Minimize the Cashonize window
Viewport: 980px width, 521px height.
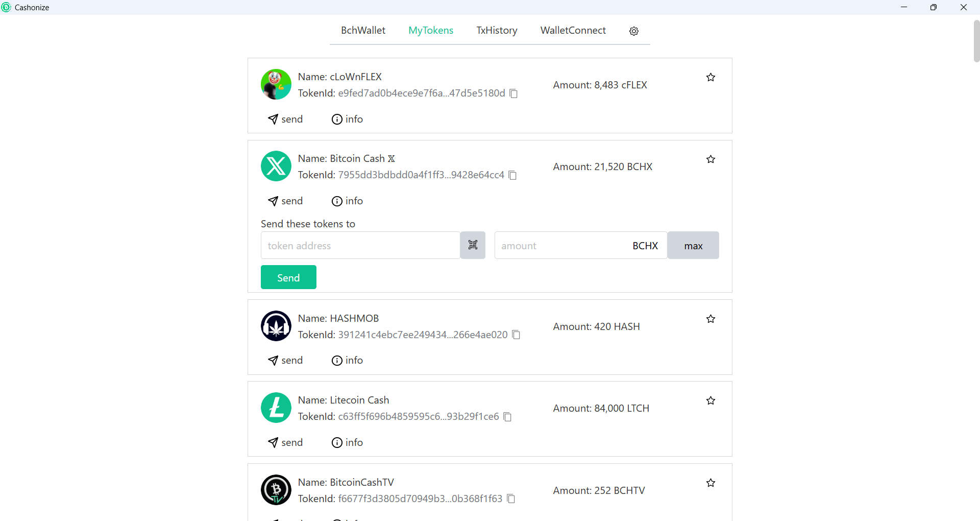[904, 7]
